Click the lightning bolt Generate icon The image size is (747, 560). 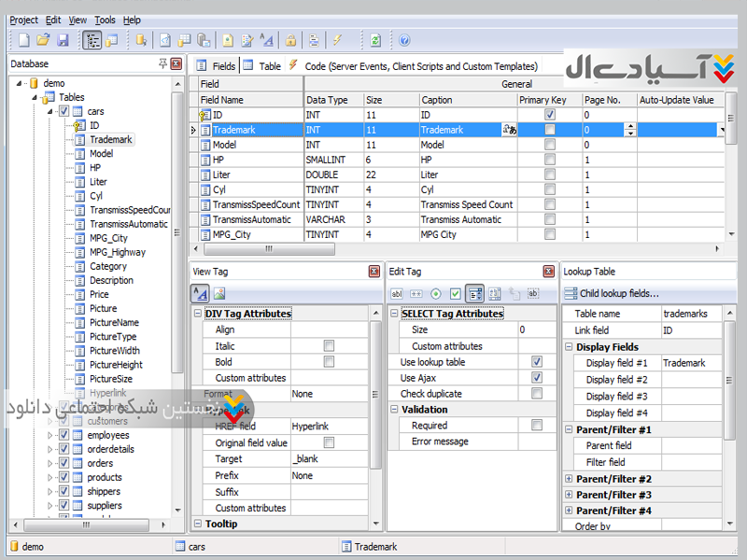337,40
